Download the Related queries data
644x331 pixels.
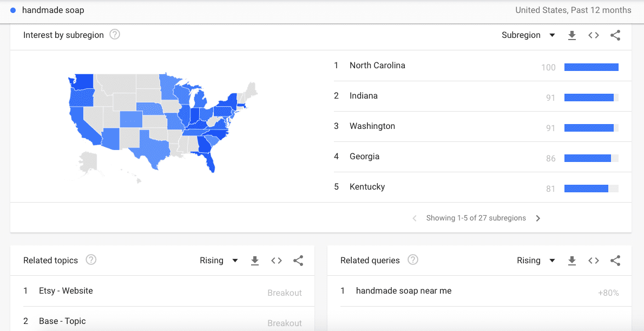572,261
